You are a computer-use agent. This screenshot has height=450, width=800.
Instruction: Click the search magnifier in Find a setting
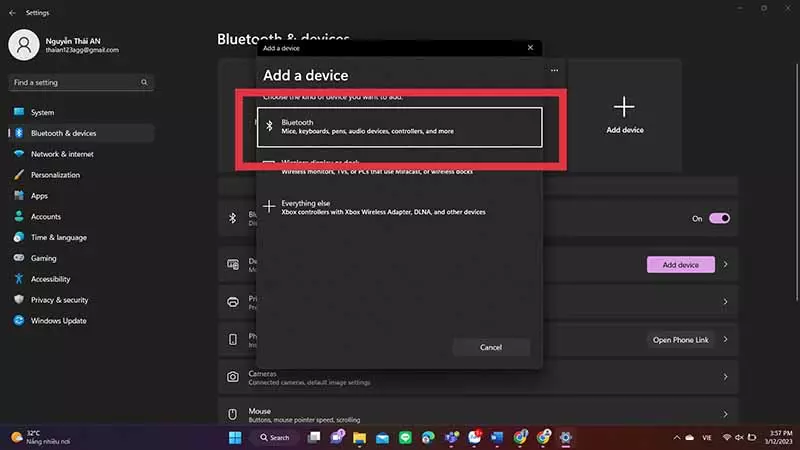click(x=144, y=83)
